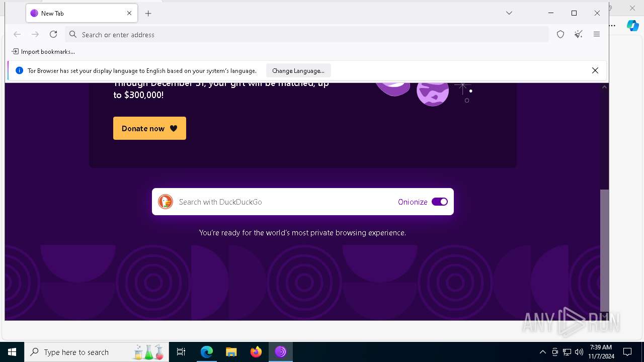Reload the current page
The image size is (644, 362).
tap(53, 34)
